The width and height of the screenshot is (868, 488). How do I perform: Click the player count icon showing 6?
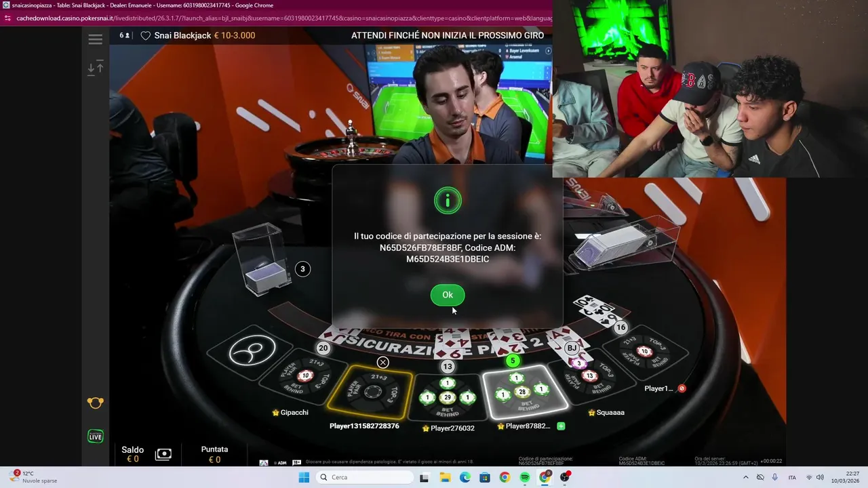(125, 35)
